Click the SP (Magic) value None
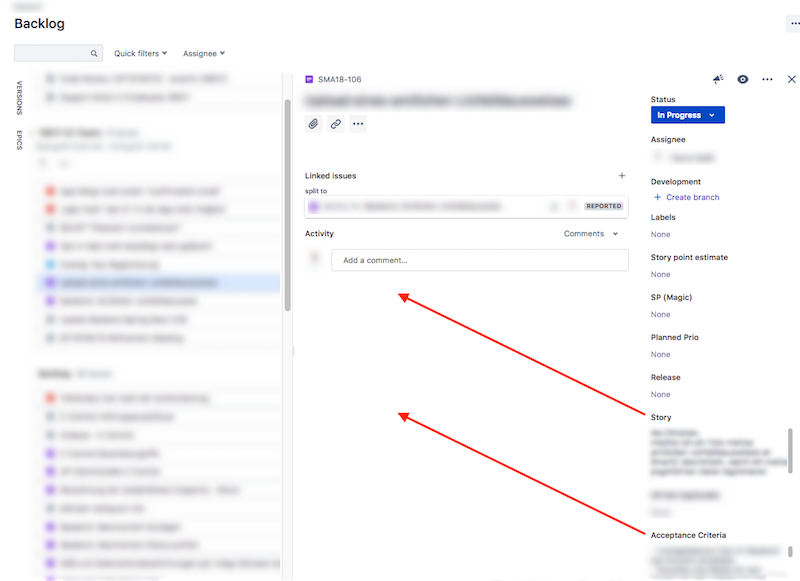 pyautogui.click(x=660, y=315)
